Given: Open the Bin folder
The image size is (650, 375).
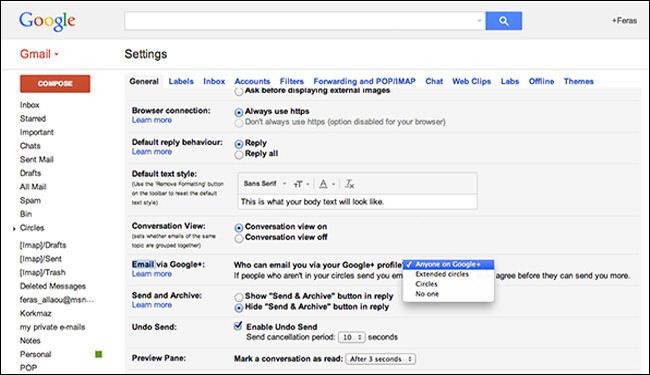Looking at the screenshot, I should click(26, 214).
